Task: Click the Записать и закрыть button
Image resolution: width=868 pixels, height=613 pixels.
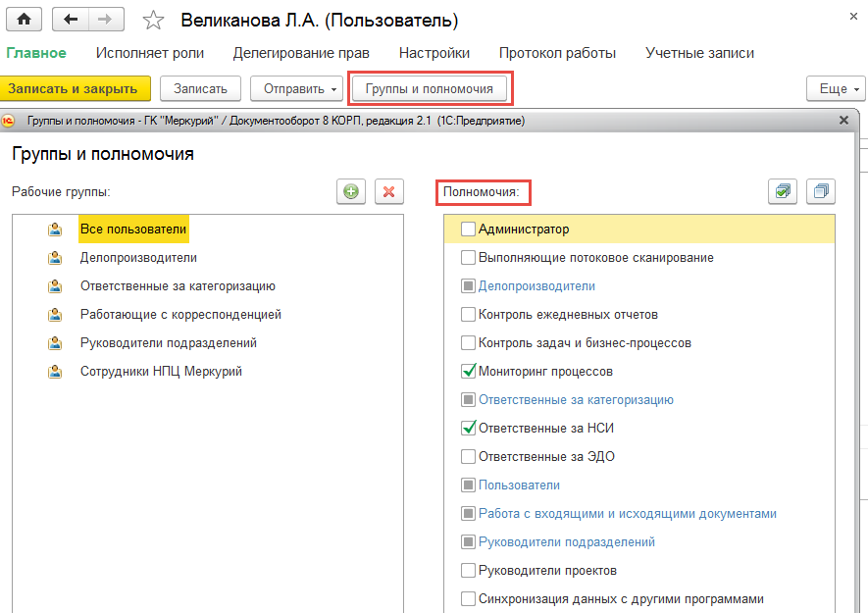Action: 76,88
